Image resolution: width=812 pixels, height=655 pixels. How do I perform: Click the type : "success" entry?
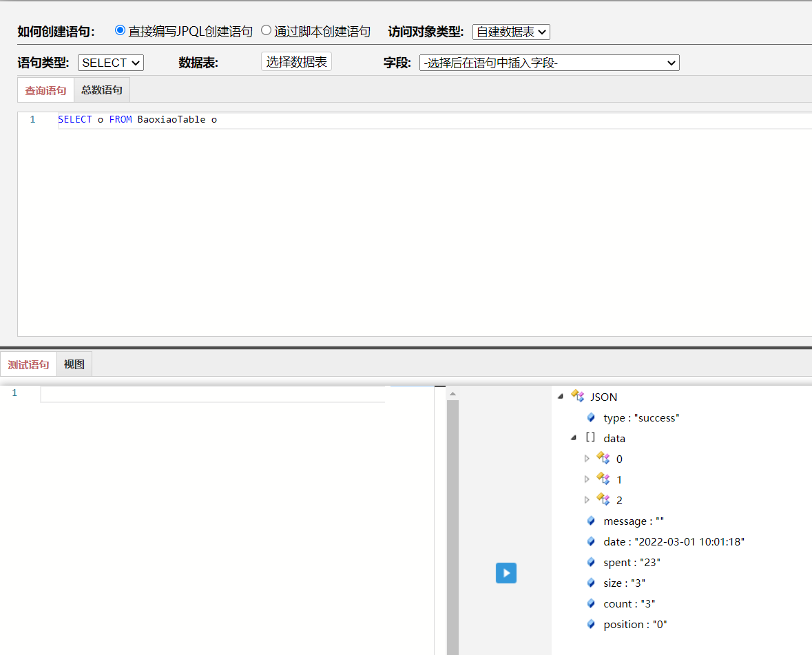pos(641,418)
